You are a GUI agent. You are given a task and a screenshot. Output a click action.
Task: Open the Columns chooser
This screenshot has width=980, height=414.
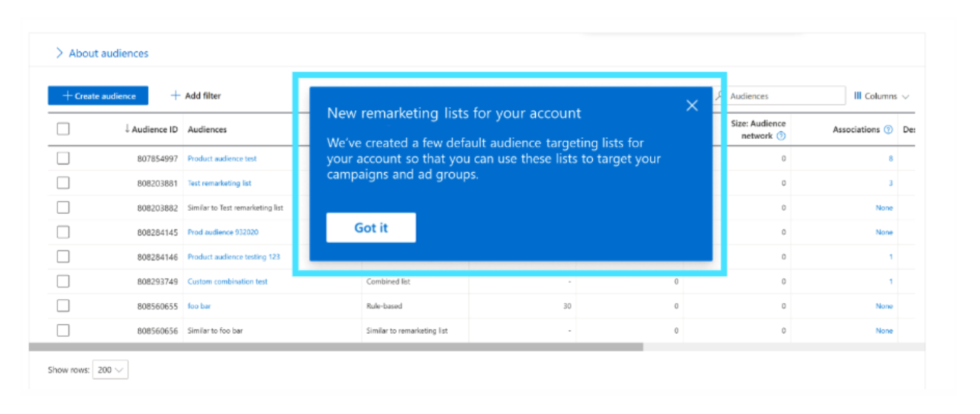click(x=880, y=96)
